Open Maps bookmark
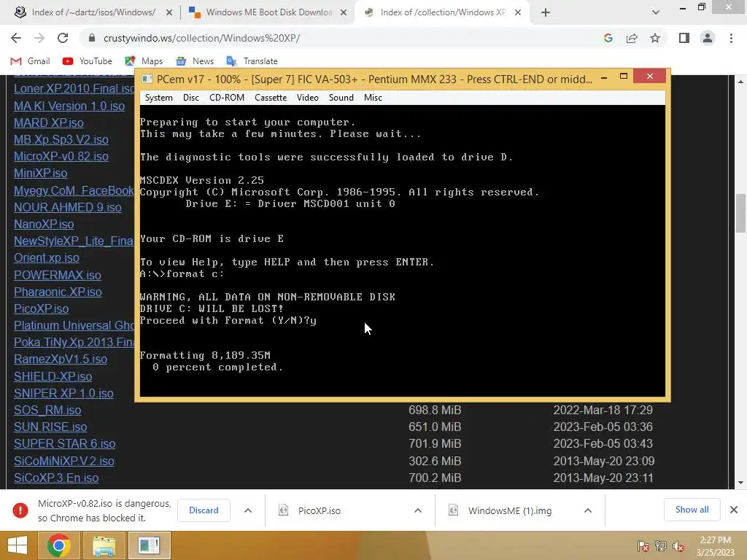 (x=144, y=61)
